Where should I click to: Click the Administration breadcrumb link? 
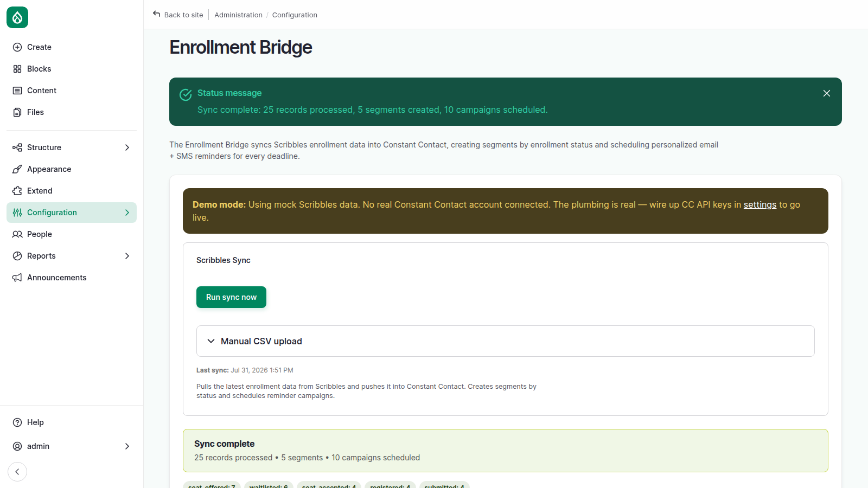click(238, 15)
